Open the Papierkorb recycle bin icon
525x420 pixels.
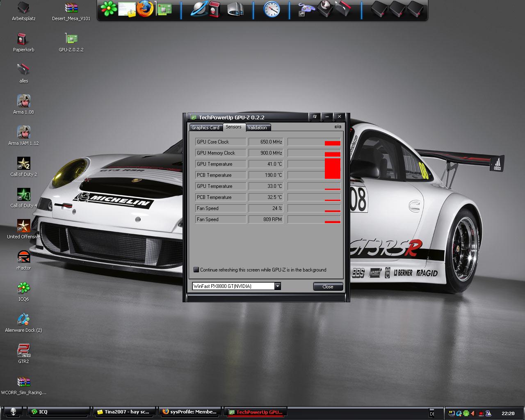coord(24,42)
